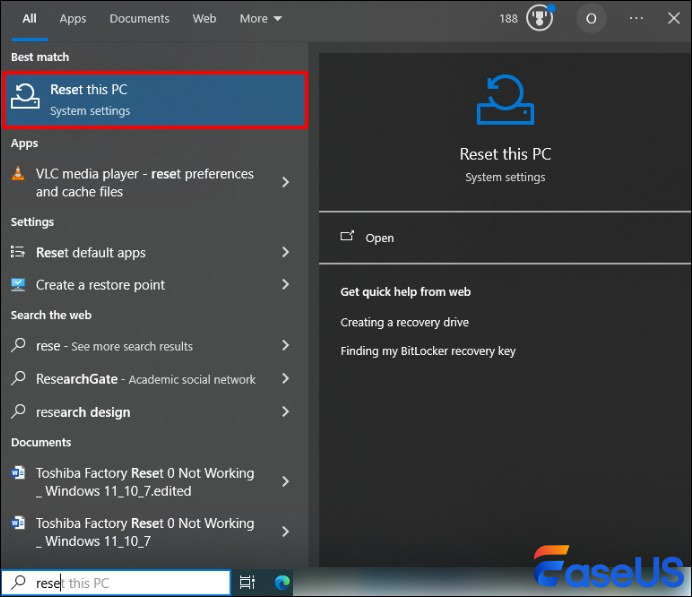The image size is (692, 597).
Task: Select the Web search tab
Action: pyautogui.click(x=204, y=18)
